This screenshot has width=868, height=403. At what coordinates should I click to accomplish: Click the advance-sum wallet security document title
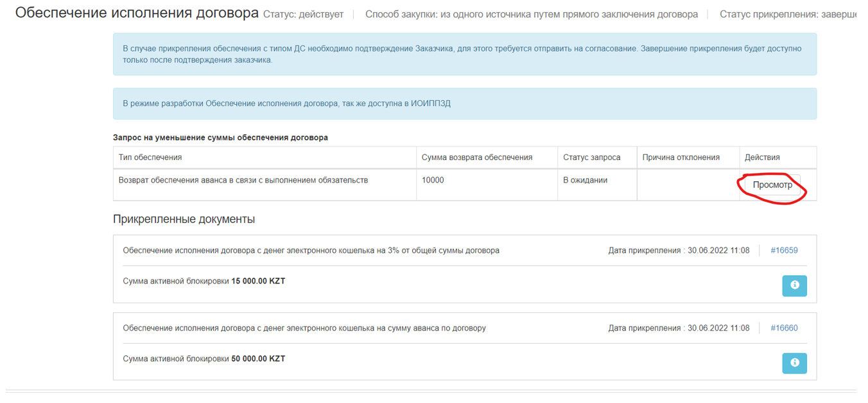click(x=304, y=328)
